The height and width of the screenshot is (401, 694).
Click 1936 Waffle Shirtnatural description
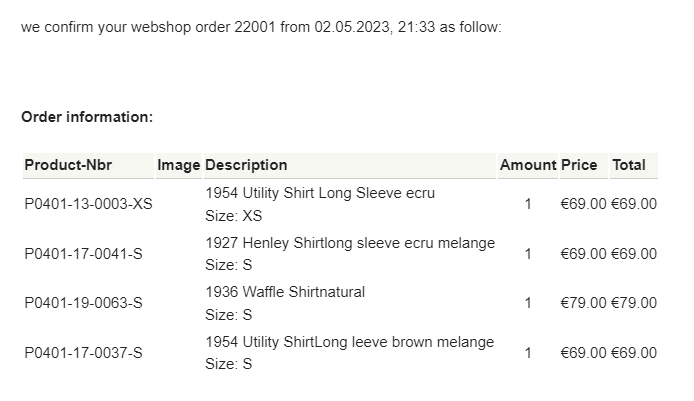coord(285,292)
